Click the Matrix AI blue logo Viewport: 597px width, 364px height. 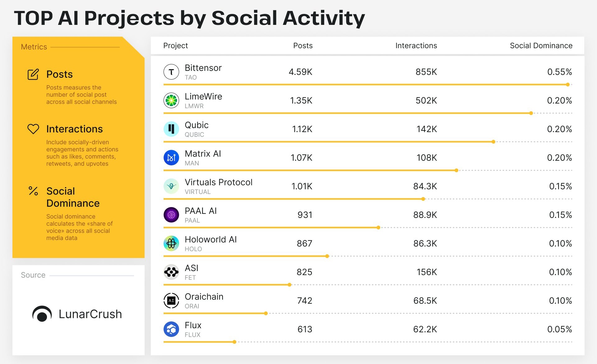[171, 158]
